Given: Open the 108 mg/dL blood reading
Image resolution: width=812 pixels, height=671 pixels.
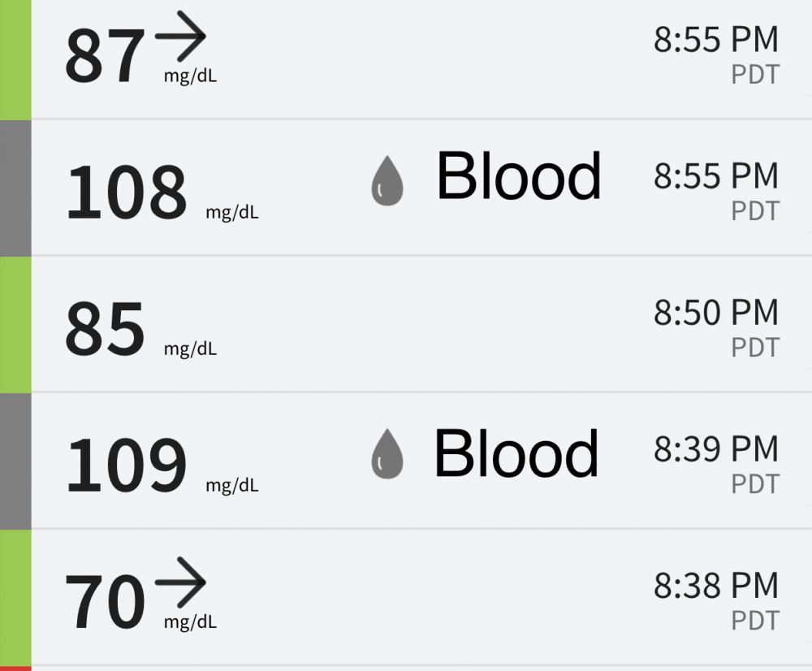Looking at the screenshot, I should (x=126, y=193).
